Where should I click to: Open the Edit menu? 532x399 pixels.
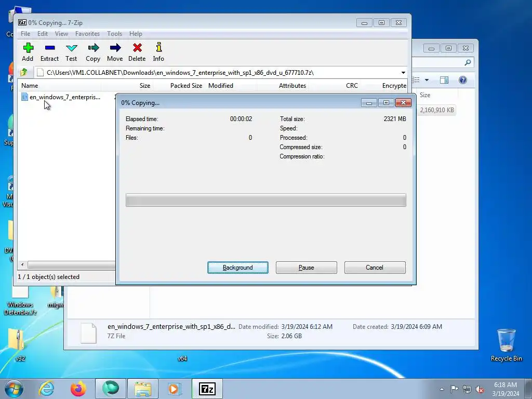43,34
